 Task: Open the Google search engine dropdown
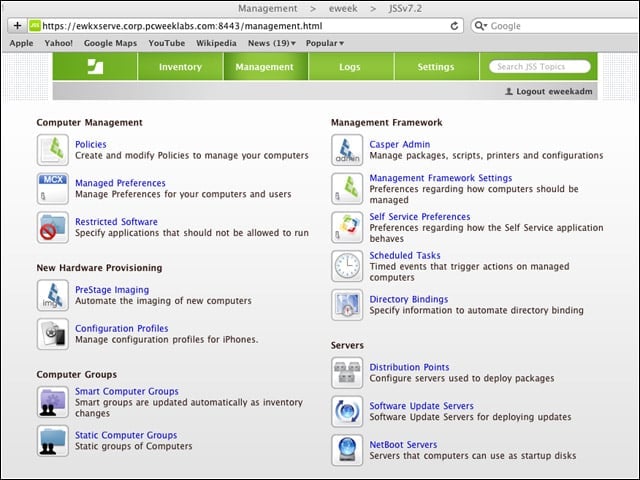coord(481,26)
